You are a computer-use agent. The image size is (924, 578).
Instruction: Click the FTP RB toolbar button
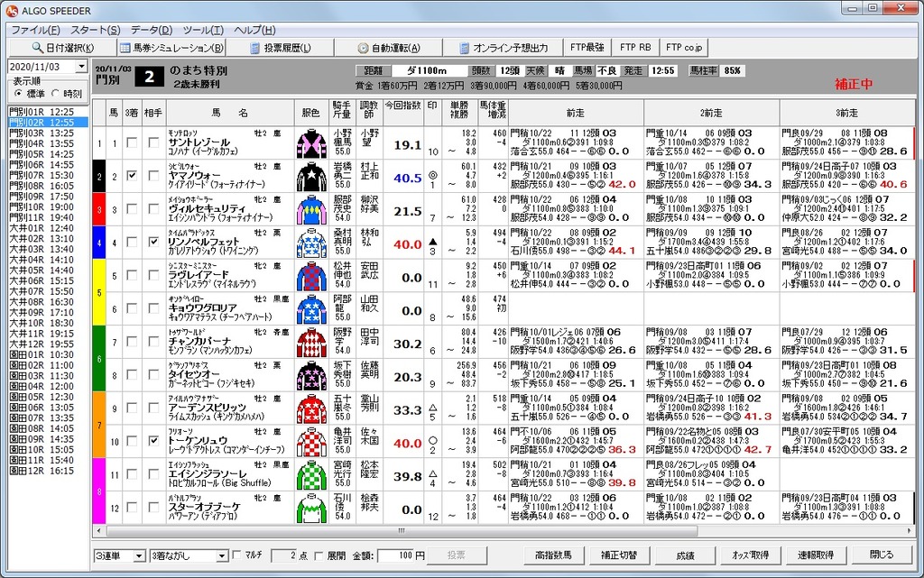pyautogui.click(x=635, y=47)
